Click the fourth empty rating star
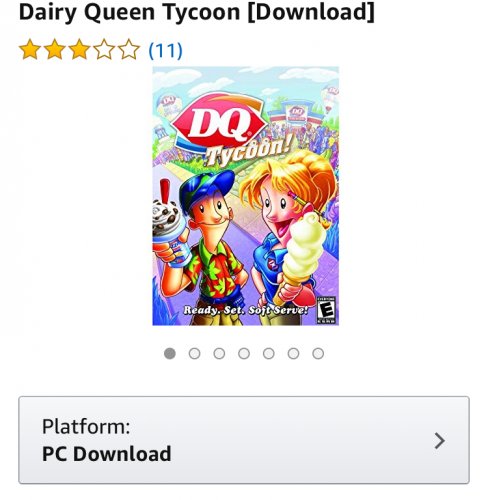 pos(104,50)
